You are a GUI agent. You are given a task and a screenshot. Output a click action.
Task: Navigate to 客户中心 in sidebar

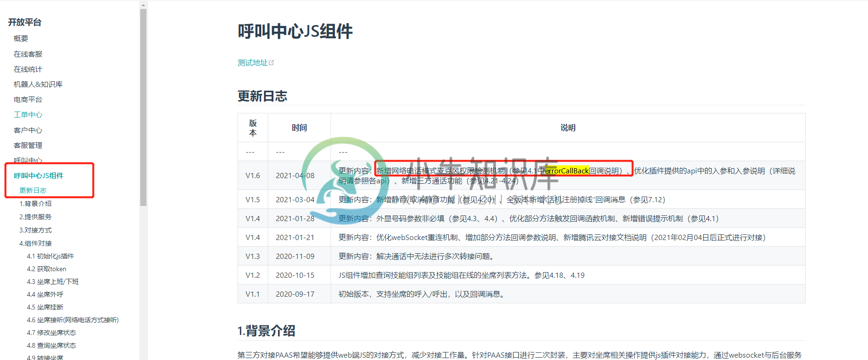[28, 130]
